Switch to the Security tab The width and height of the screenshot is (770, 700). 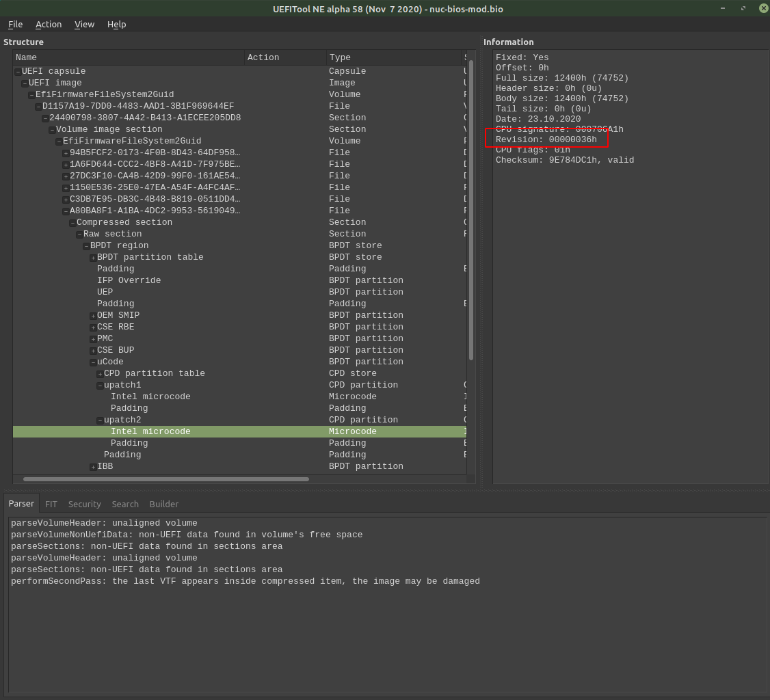pyautogui.click(x=85, y=504)
